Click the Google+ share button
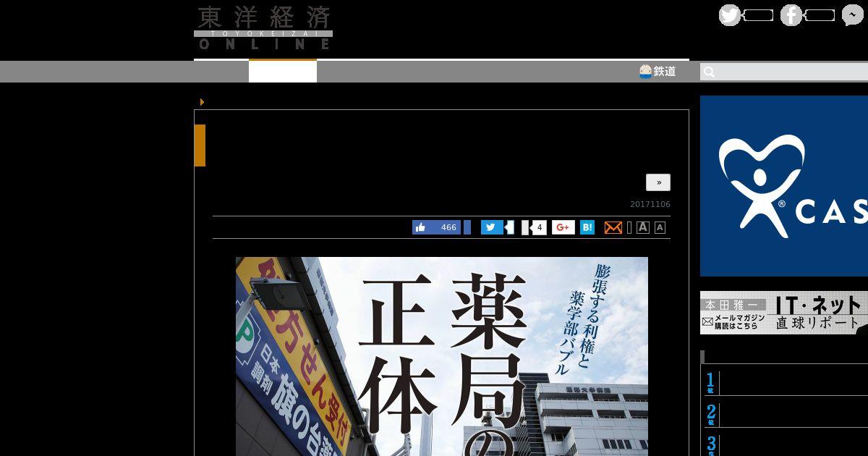The height and width of the screenshot is (456, 868). 563,227
